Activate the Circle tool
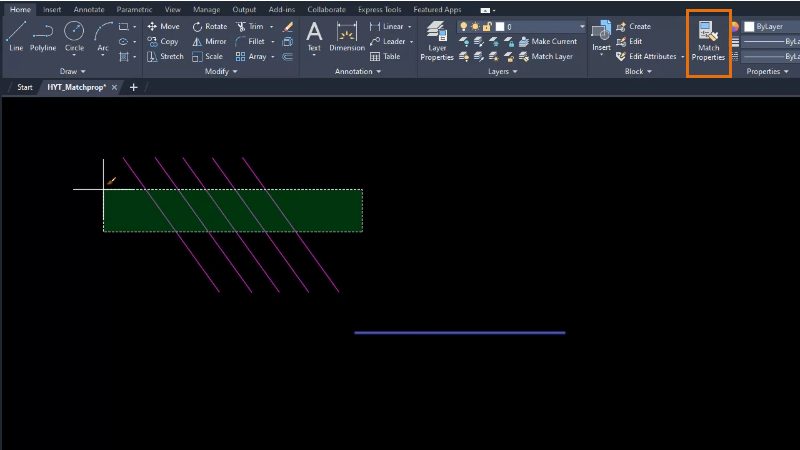 (x=74, y=36)
